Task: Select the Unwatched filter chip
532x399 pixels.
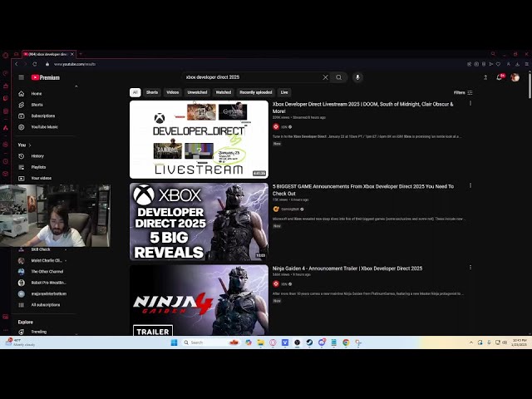Action: [x=197, y=92]
